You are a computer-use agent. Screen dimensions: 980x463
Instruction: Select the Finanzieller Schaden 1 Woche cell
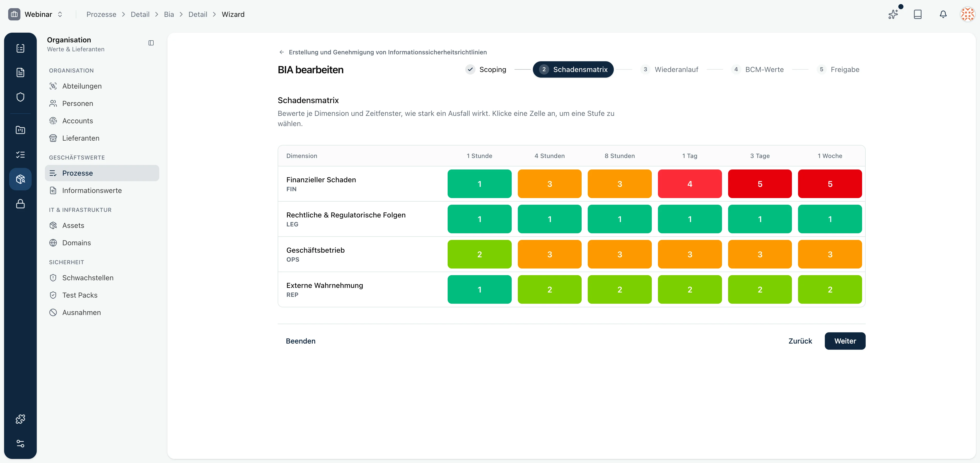830,184
